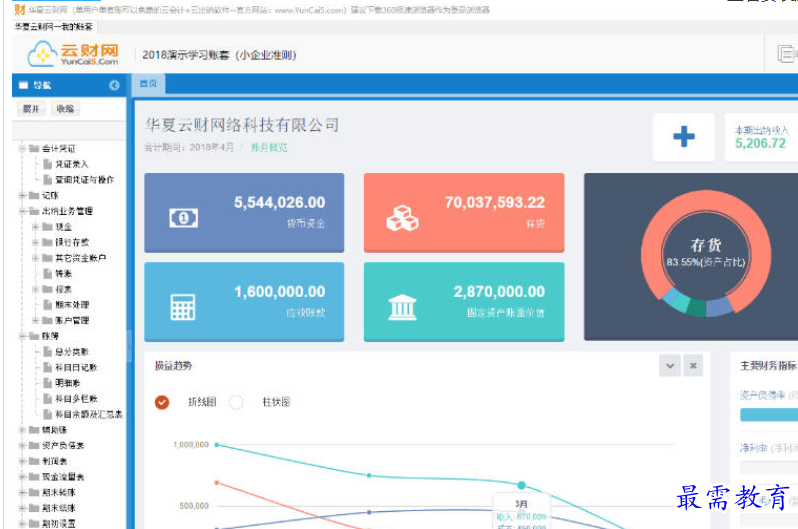Click folder icon beside 利润表
The height and width of the screenshot is (529, 798).
pos(34,461)
